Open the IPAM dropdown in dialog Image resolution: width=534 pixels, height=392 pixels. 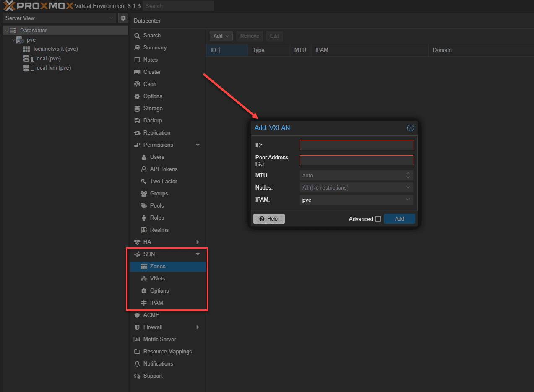pos(408,200)
